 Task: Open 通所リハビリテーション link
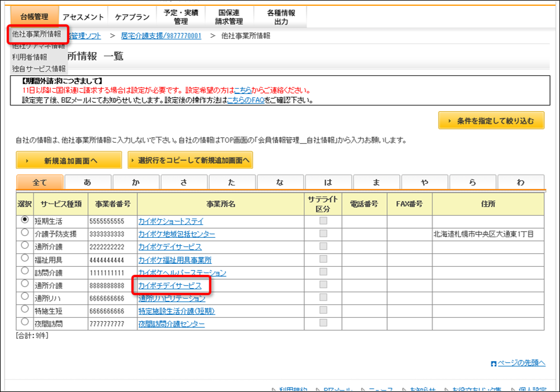pos(172,299)
